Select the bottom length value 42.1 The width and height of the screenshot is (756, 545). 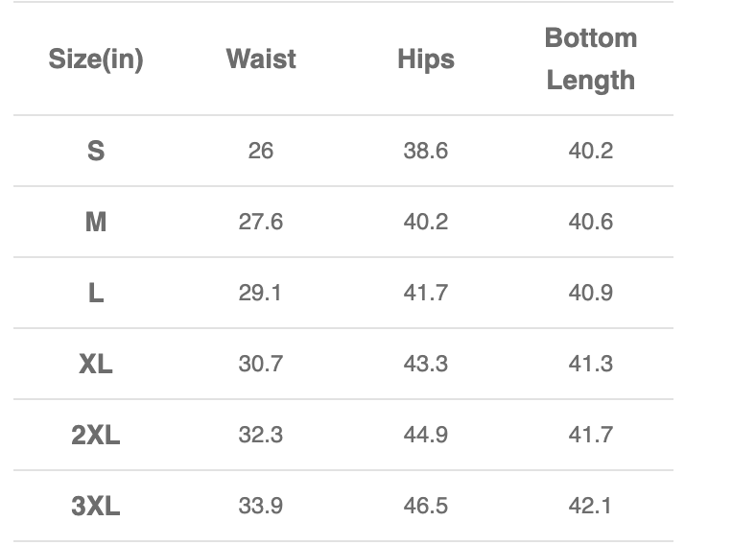click(x=591, y=506)
